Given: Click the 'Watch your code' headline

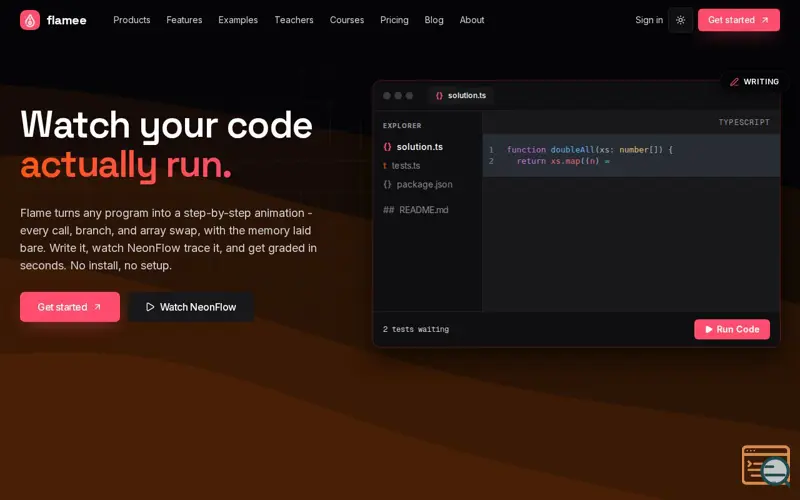Looking at the screenshot, I should click(166, 126).
